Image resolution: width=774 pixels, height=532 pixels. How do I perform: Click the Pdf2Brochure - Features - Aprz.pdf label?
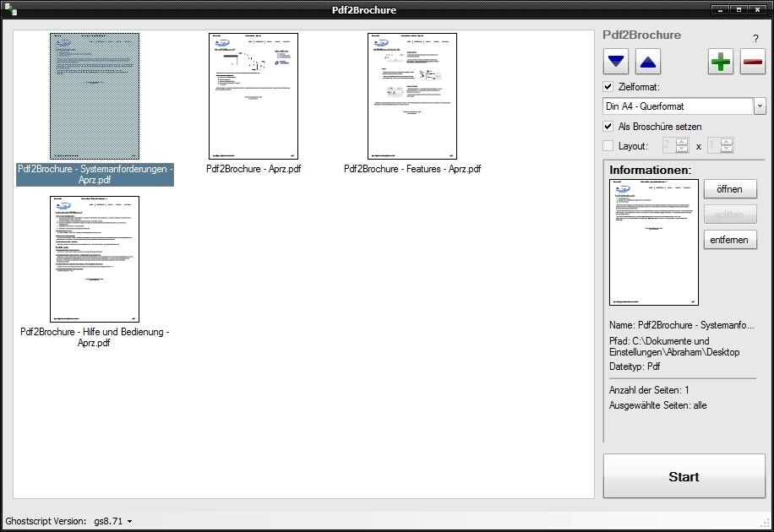(x=412, y=169)
